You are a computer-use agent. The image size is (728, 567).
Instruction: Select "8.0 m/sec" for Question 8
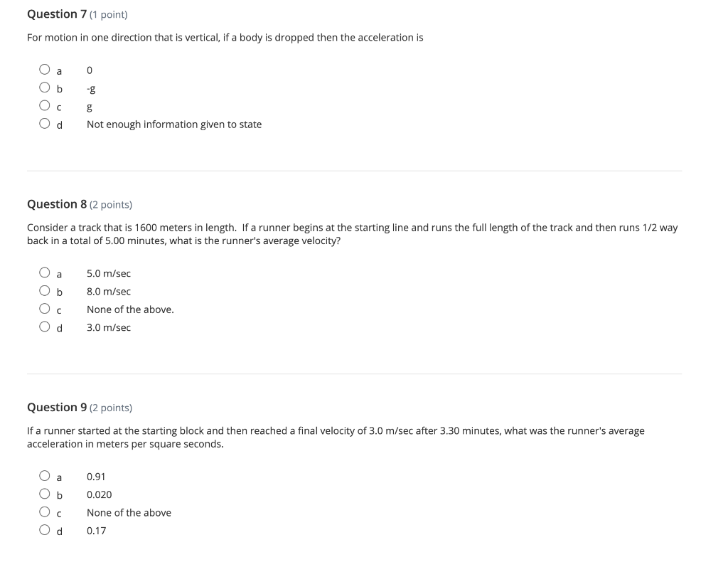44,291
